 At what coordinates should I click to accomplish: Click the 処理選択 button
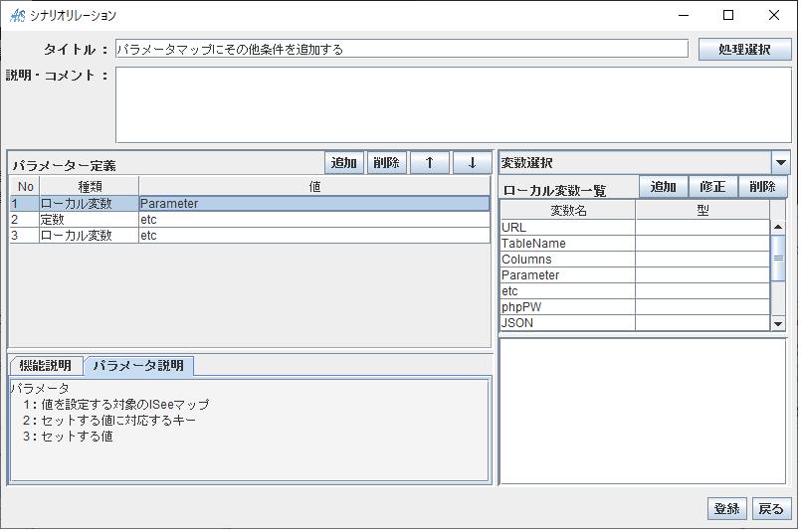[744, 50]
